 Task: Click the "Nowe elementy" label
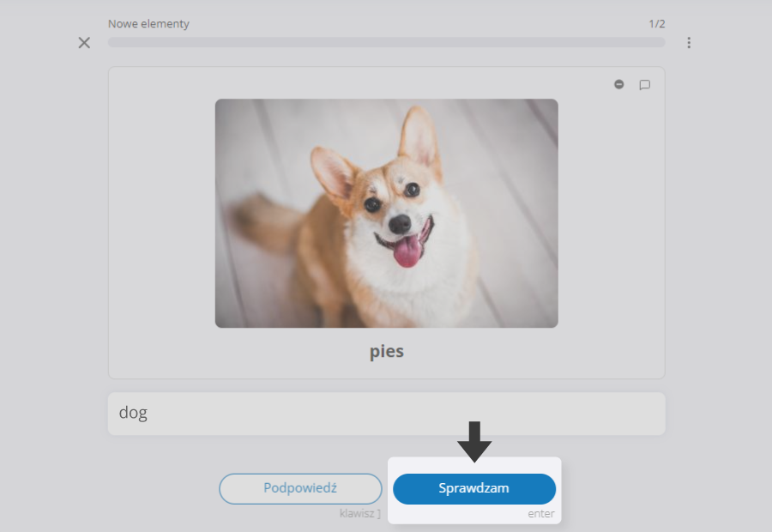tap(148, 24)
